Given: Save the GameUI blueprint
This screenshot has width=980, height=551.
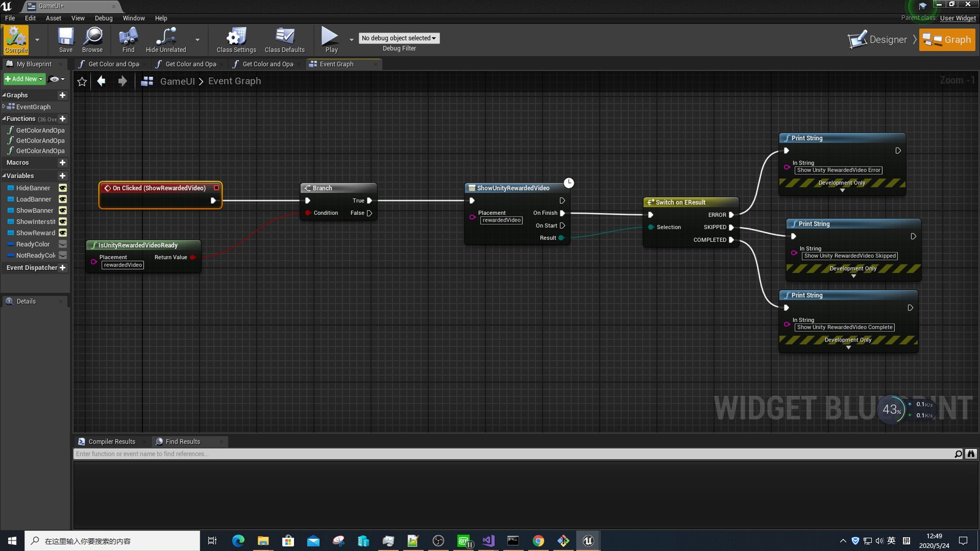Looking at the screenshot, I should click(66, 37).
